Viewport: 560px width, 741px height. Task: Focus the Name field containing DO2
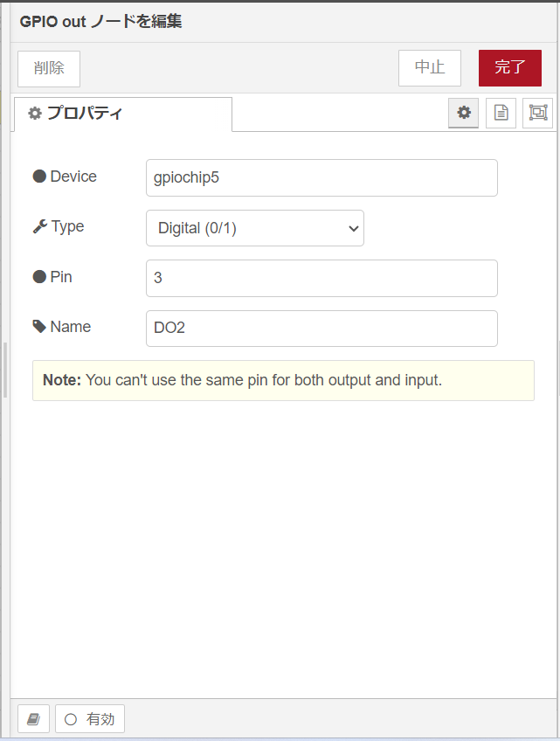[321, 329]
